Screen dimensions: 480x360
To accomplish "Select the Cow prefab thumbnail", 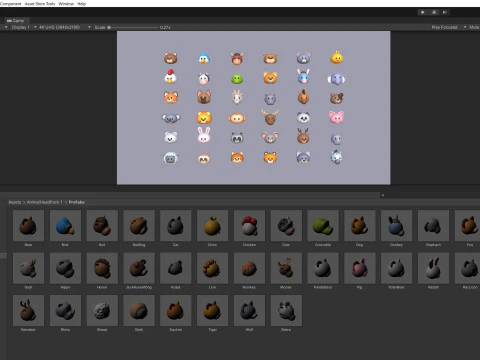I will (286, 226).
